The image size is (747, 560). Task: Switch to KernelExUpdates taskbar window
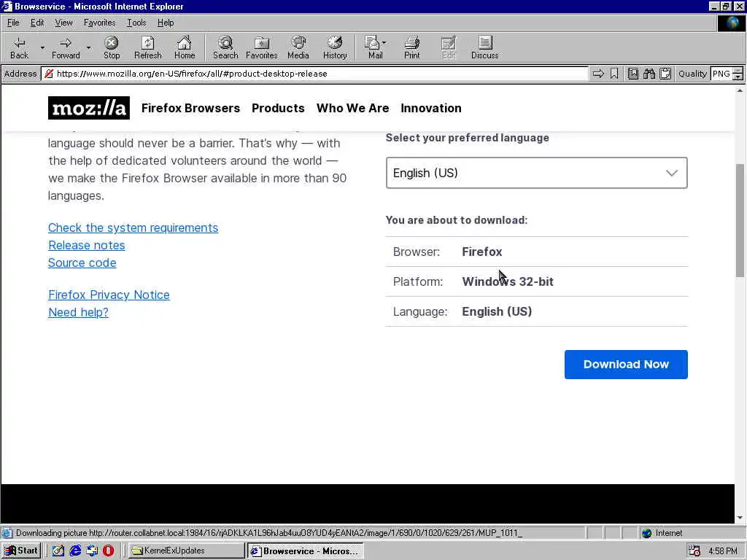click(186, 551)
